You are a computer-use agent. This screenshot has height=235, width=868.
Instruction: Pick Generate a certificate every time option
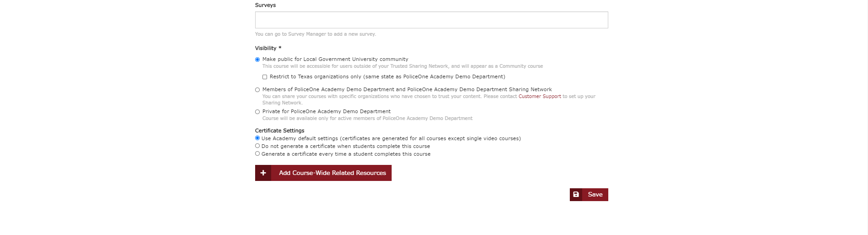tap(257, 153)
